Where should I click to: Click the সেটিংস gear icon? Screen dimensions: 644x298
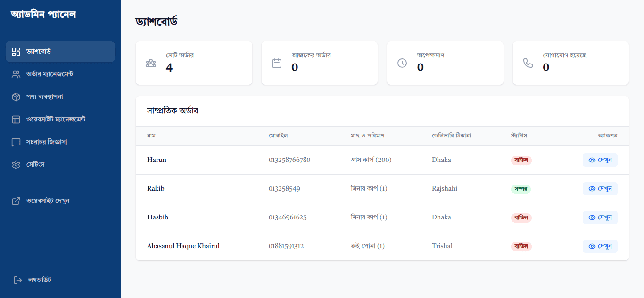coord(16,165)
